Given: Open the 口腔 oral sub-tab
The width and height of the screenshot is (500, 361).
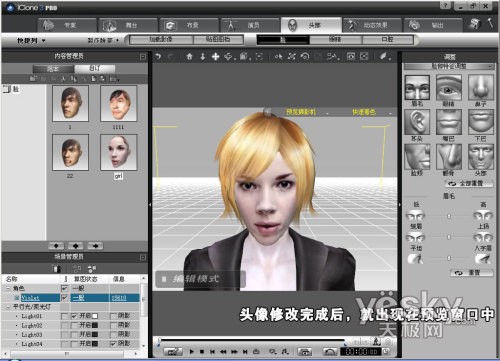Looking at the screenshot, I should tap(388, 40).
